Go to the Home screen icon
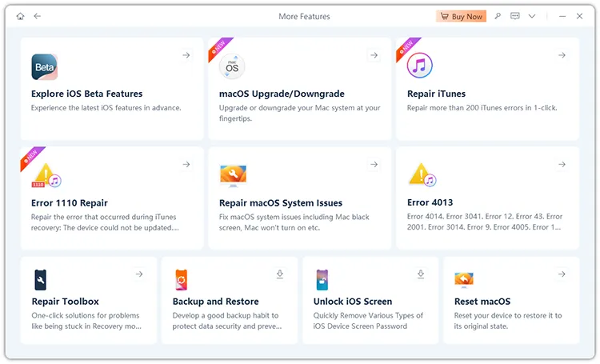This screenshot has height=364, width=600. coord(20,16)
